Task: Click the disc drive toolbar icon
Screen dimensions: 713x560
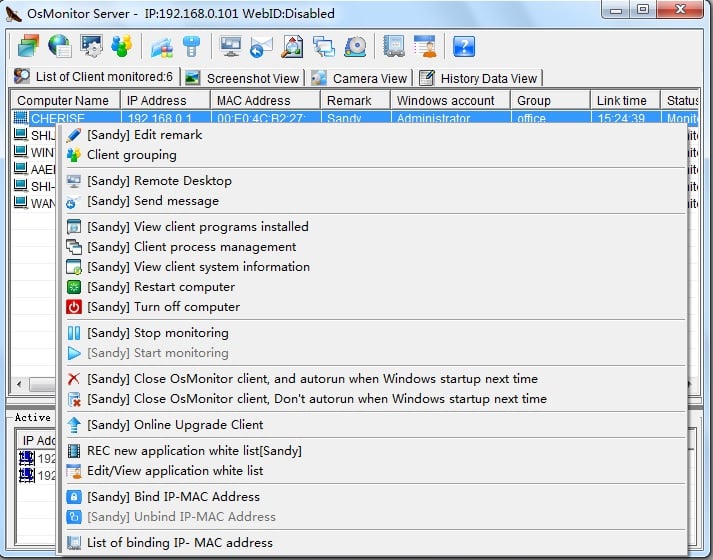Action: coord(356,46)
